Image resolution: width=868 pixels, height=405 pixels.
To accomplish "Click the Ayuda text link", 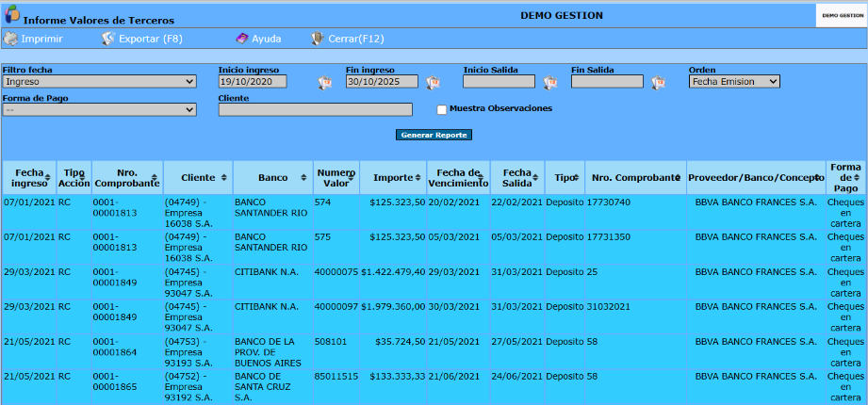I will click(267, 39).
